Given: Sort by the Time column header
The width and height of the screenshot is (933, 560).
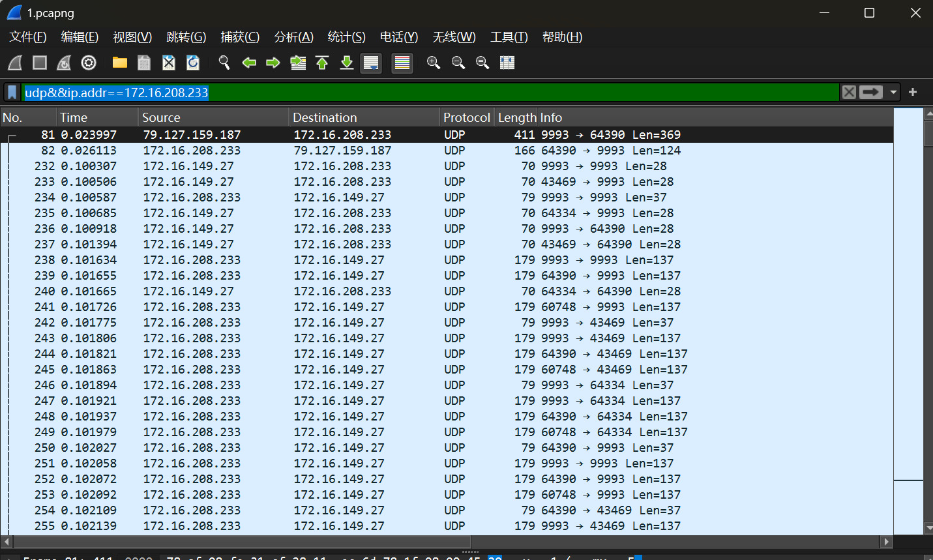Looking at the screenshot, I should [97, 117].
